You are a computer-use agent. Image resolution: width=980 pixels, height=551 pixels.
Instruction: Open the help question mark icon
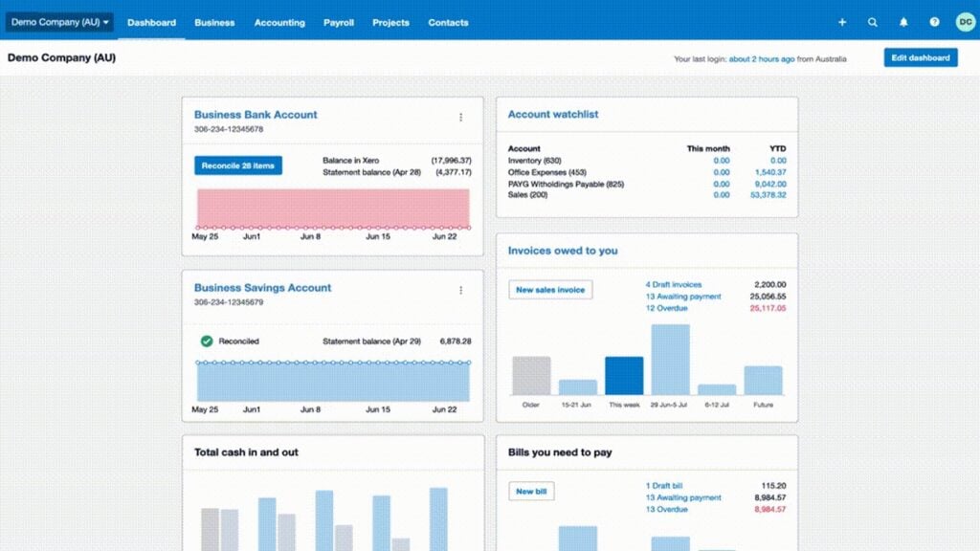934,22
